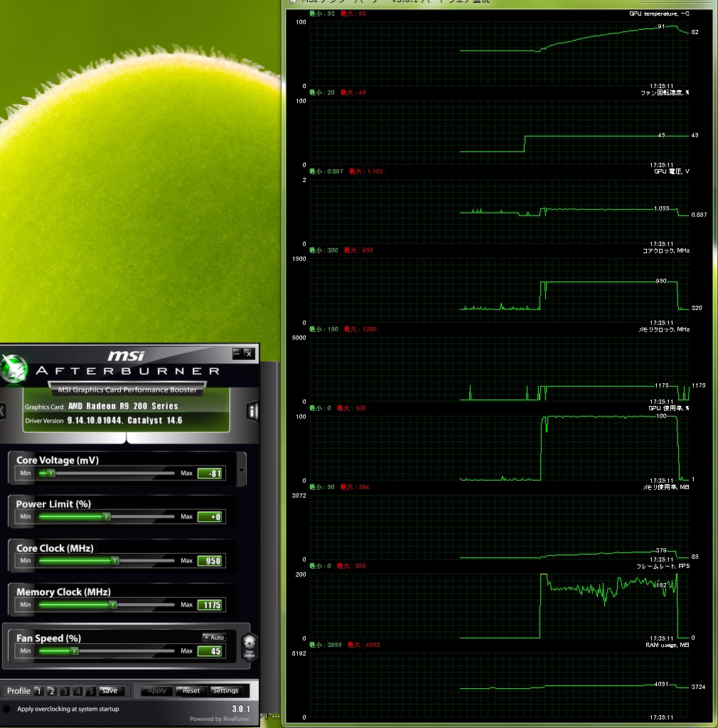Image resolution: width=718 pixels, height=728 pixels.
Task: Click the driver version '9.14.10.01044, Catalyst 14.6' text
Action: pos(124,420)
